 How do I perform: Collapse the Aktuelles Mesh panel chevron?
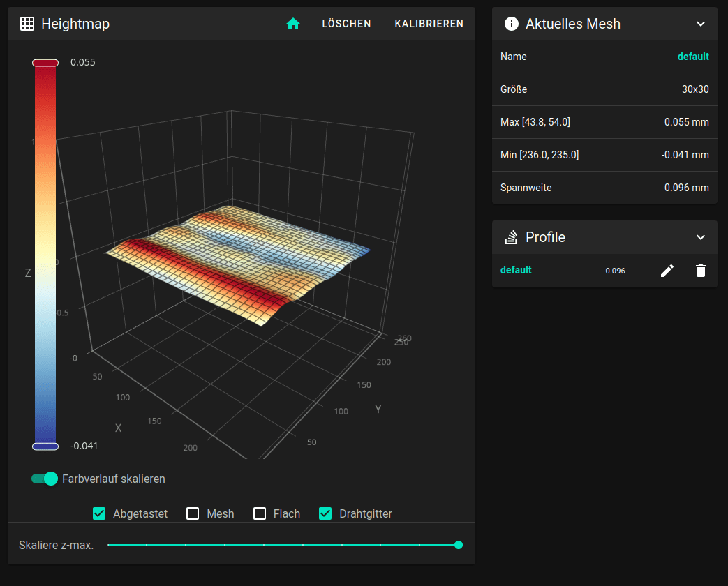coord(701,24)
